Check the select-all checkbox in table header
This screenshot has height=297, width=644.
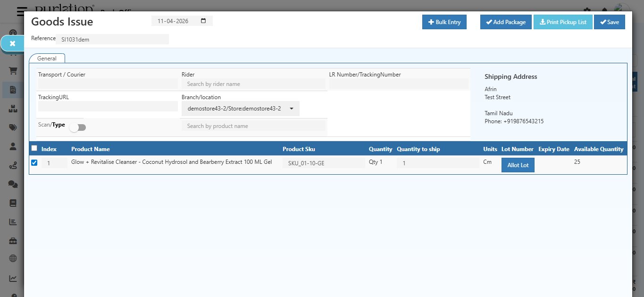(x=34, y=148)
